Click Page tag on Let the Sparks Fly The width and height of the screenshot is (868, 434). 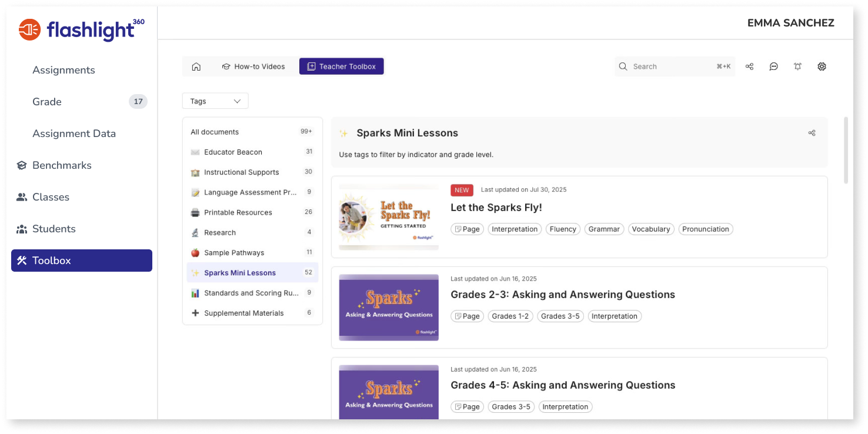[x=468, y=229]
